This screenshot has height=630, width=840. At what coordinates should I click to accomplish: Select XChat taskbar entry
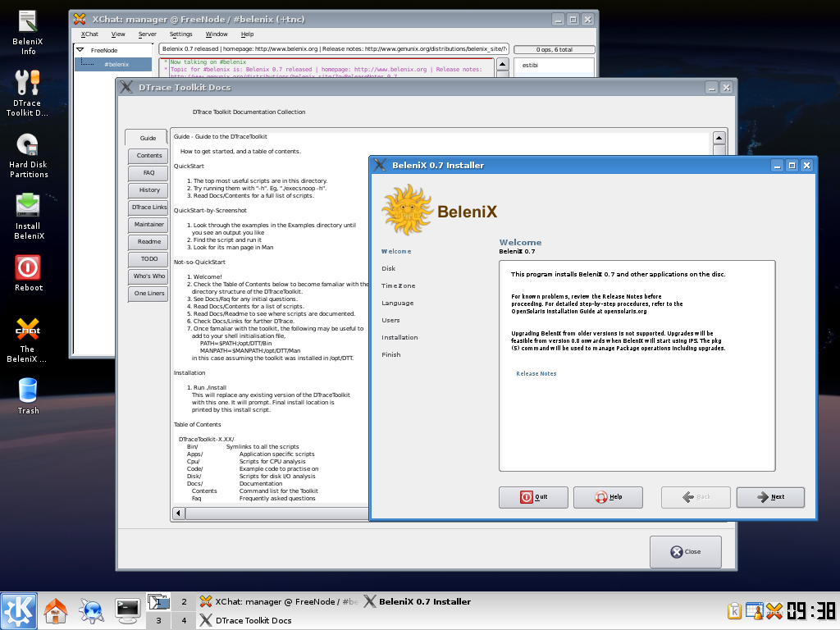pos(279,601)
